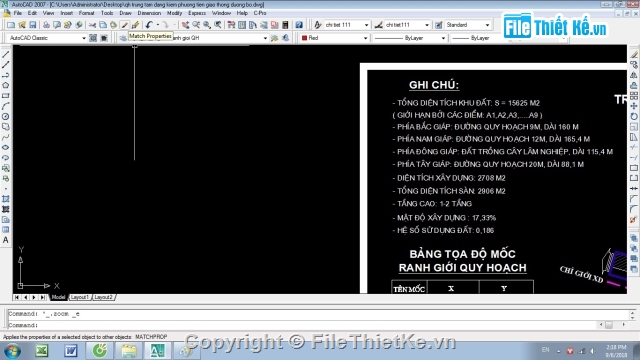
Task: Select the Line draw tool
Action: (x=5, y=54)
